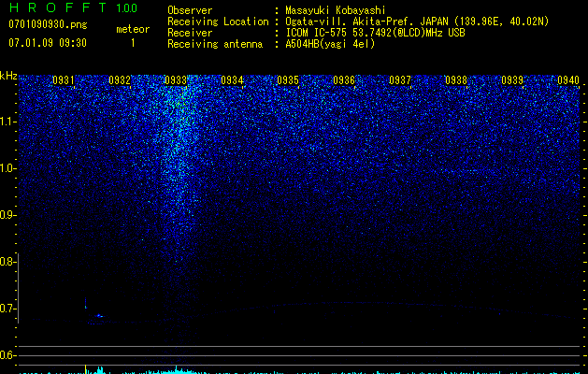Click the date stamp 07.01.09 09:30
Screen dimensions: 588x374
tap(48, 43)
